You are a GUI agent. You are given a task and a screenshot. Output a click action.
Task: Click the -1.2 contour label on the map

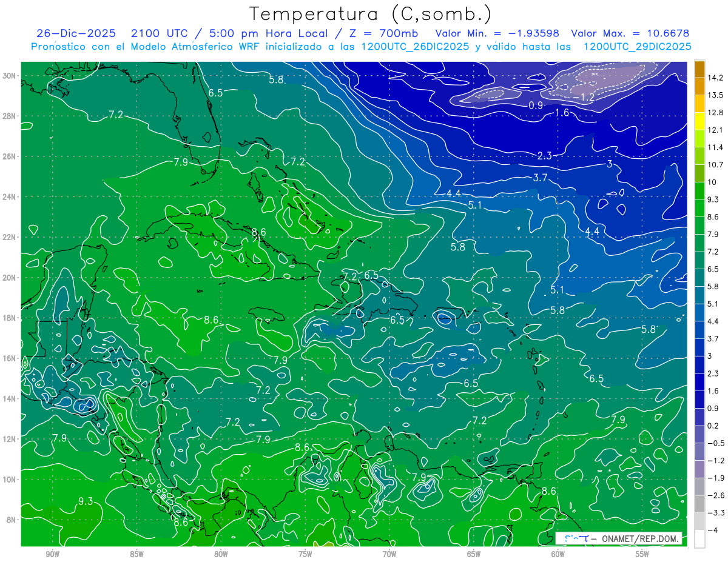(584, 97)
